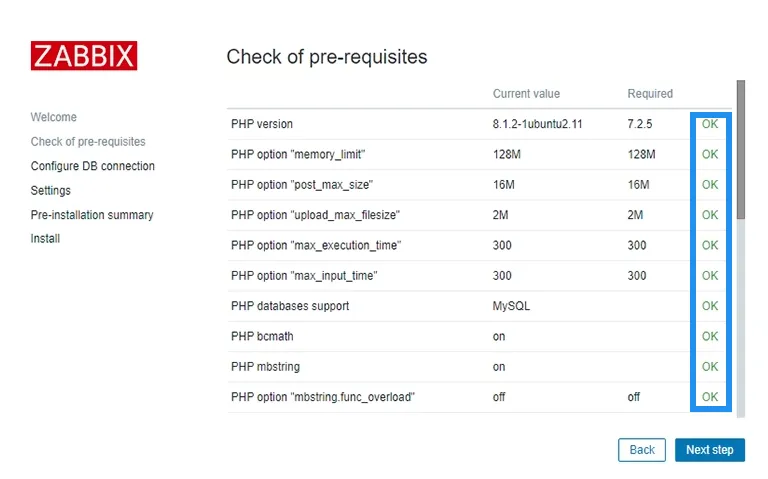Go back with the Back button

tap(642, 450)
